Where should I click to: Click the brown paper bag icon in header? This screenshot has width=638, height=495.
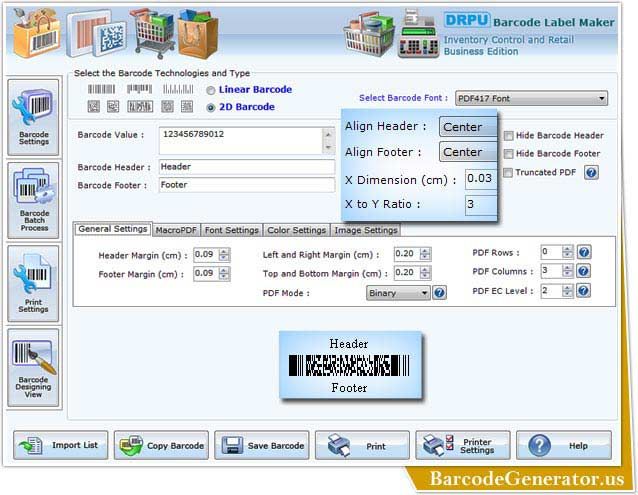coord(198,34)
